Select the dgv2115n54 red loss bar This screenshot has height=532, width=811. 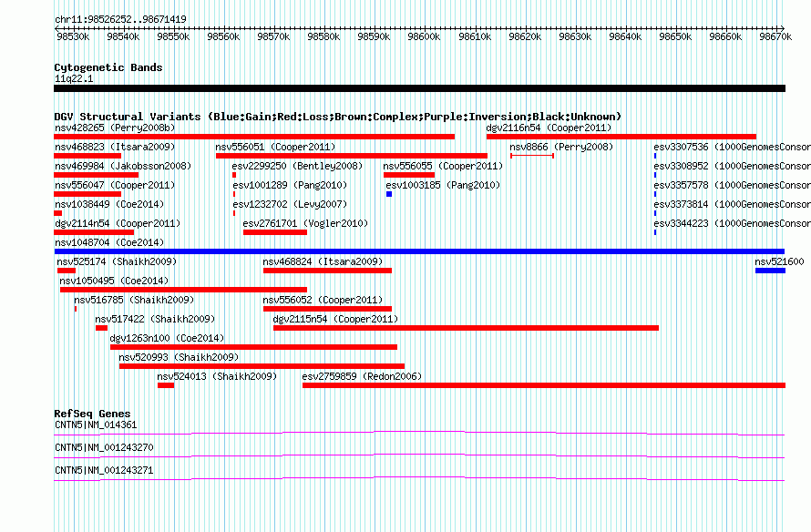coord(466,328)
